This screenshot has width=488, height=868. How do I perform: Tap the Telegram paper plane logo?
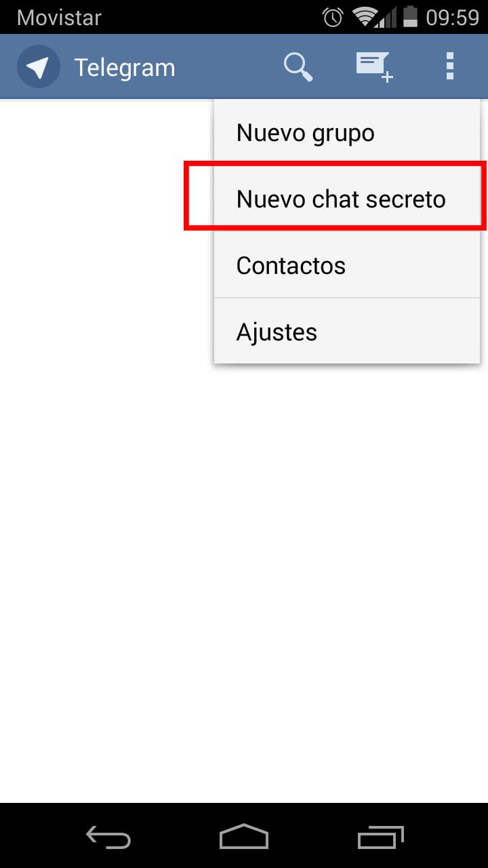pos(39,66)
